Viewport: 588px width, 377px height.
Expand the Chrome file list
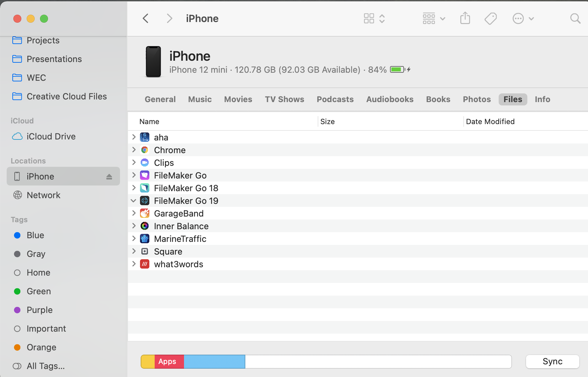click(x=134, y=149)
